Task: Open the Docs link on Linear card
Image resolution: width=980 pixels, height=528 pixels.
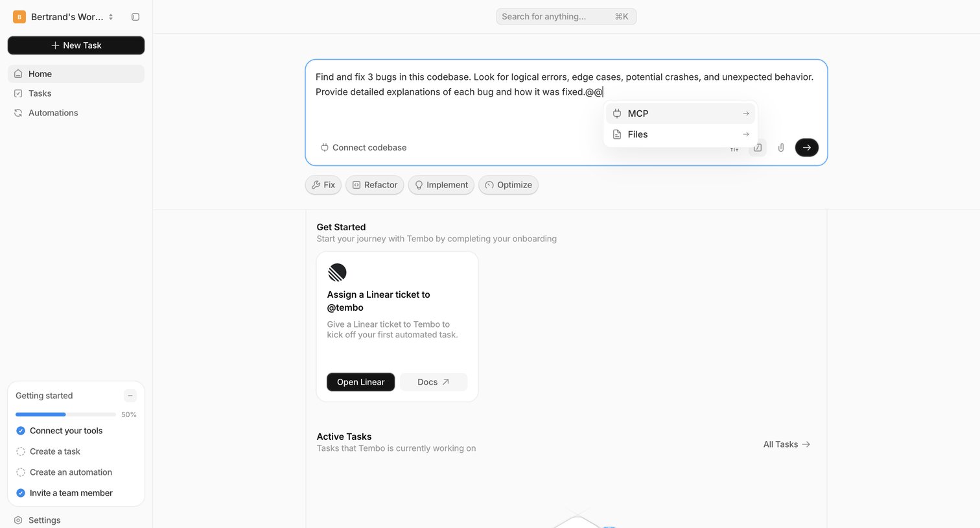Action: coord(434,382)
